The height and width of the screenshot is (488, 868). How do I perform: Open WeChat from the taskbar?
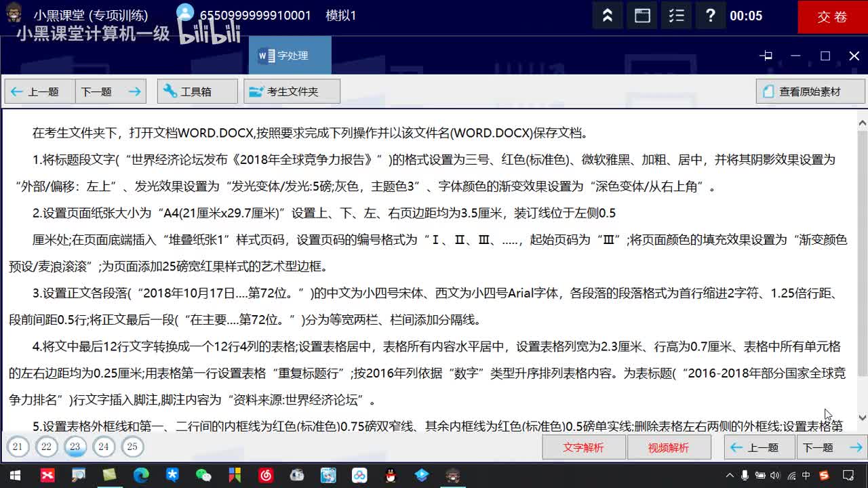pos(203,475)
